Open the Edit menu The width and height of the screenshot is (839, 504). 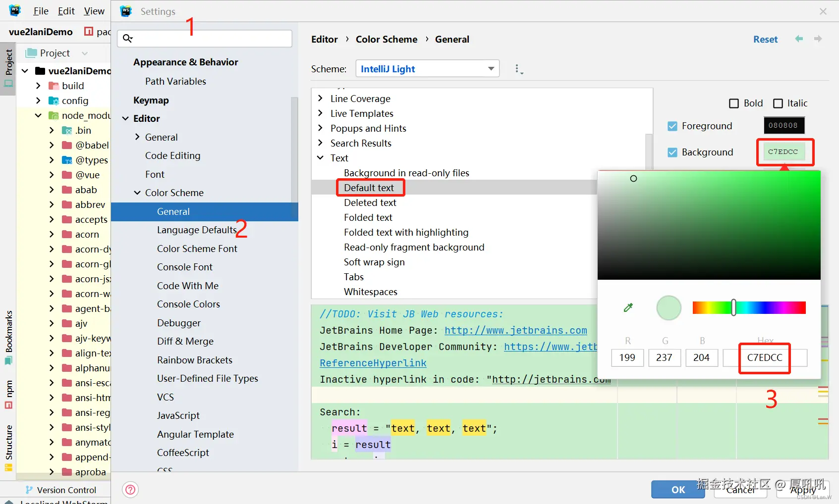[66, 11]
